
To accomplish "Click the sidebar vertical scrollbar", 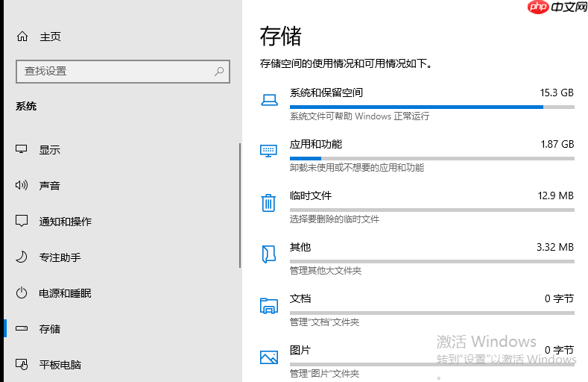I will tap(240, 205).
